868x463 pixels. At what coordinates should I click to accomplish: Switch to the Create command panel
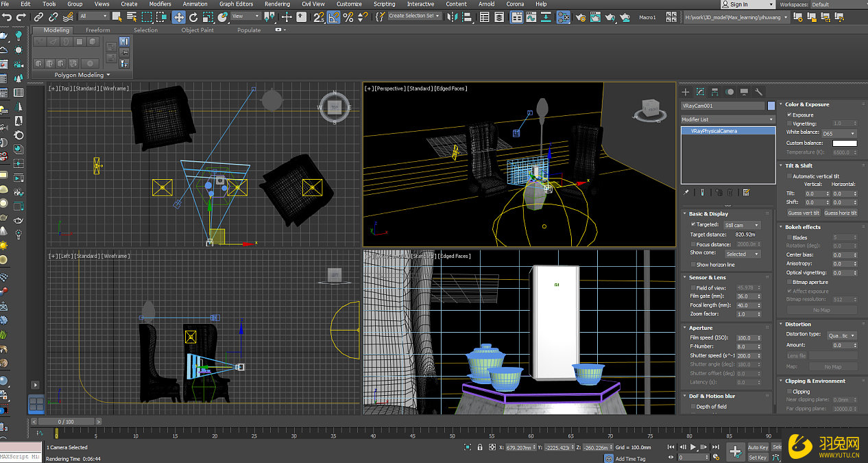click(686, 92)
